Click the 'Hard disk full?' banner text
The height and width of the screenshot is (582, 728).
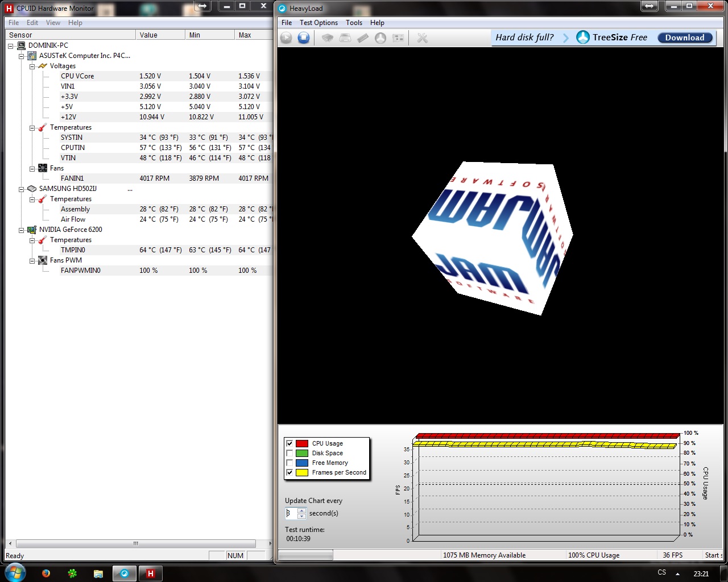524,38
